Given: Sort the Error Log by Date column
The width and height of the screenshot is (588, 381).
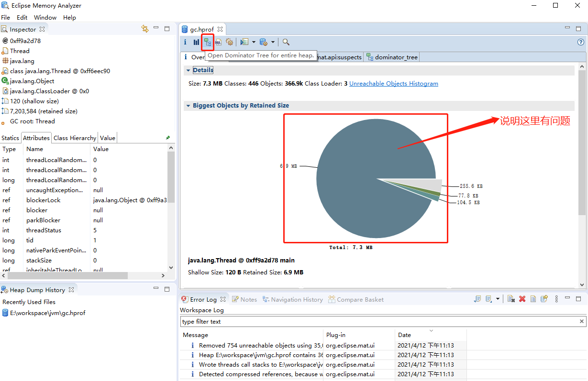Looking at the screenshot, I should pos(431,335).
